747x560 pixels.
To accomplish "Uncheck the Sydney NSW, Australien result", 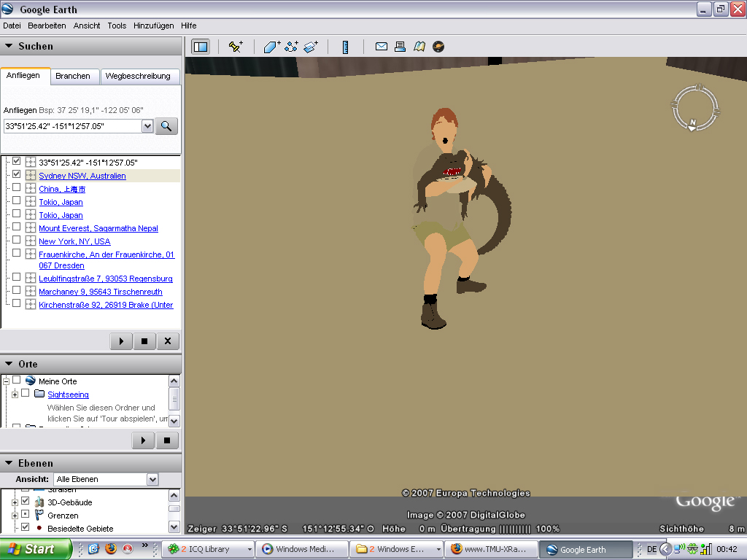I will [x=16, y=174].
